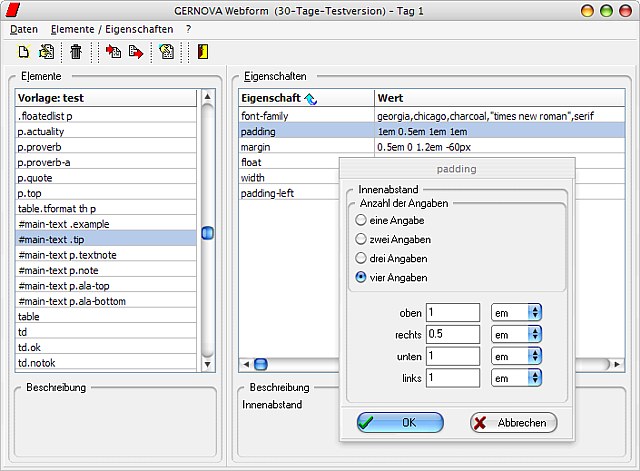Select the 'drei Angaben' radio button
Screen dimensions: 640x471
tap(361, 258)
